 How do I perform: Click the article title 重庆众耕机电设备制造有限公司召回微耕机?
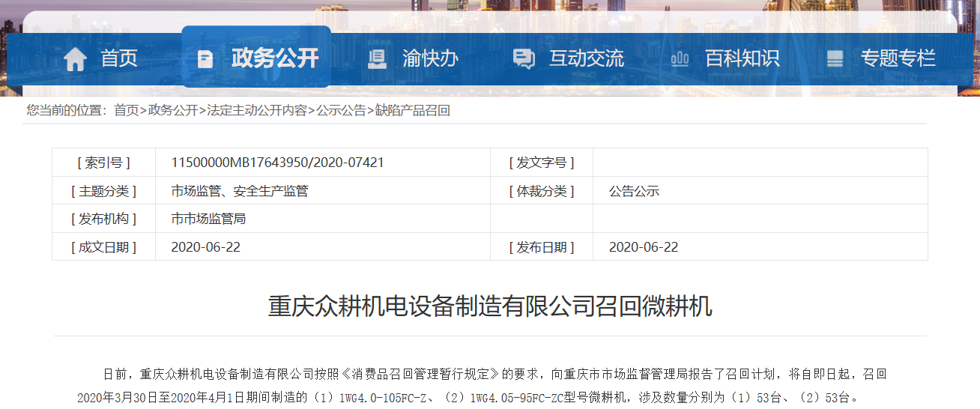point(490,306)
